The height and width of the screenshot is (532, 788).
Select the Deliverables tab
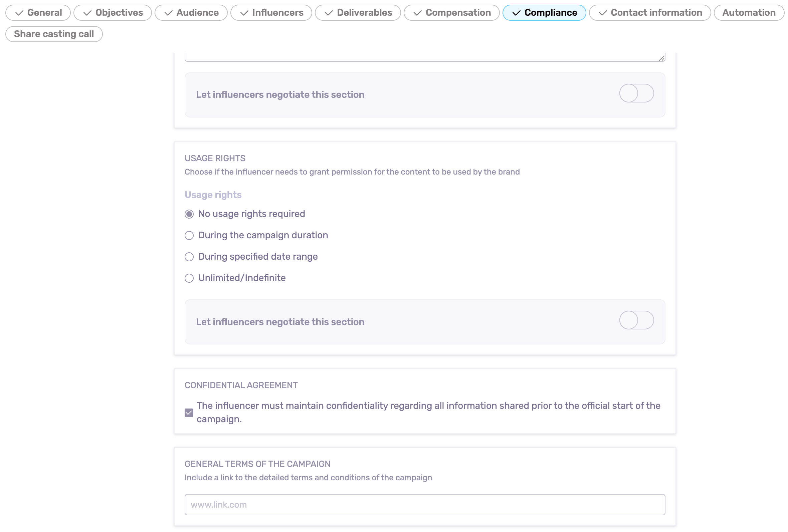358,13
